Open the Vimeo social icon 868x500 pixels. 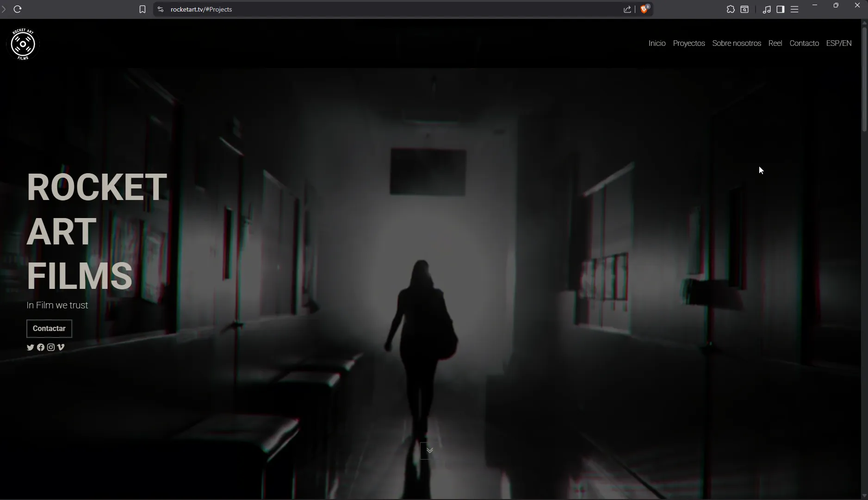click(61, 348)
